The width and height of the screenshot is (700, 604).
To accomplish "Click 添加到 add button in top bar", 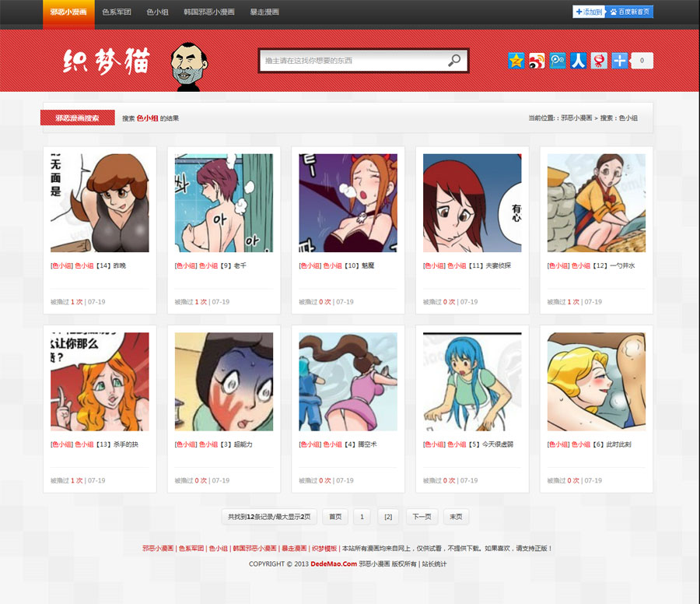I will pyautogui.click(x=589, y=12).
